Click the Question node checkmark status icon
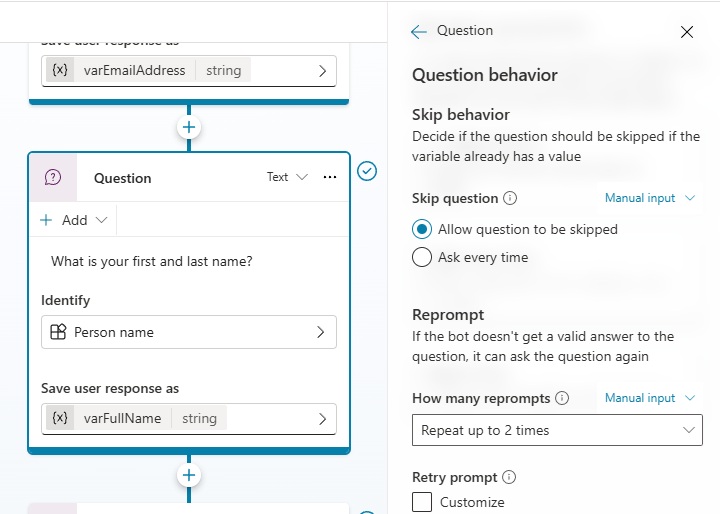The width and height of the screenshot is (720, 514). [x=367, y=172]
